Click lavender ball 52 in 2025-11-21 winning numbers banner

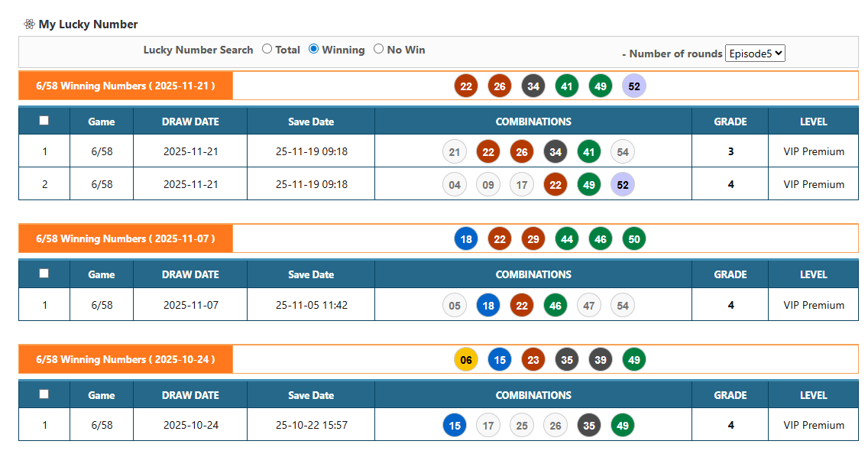[x=634, y=86]
